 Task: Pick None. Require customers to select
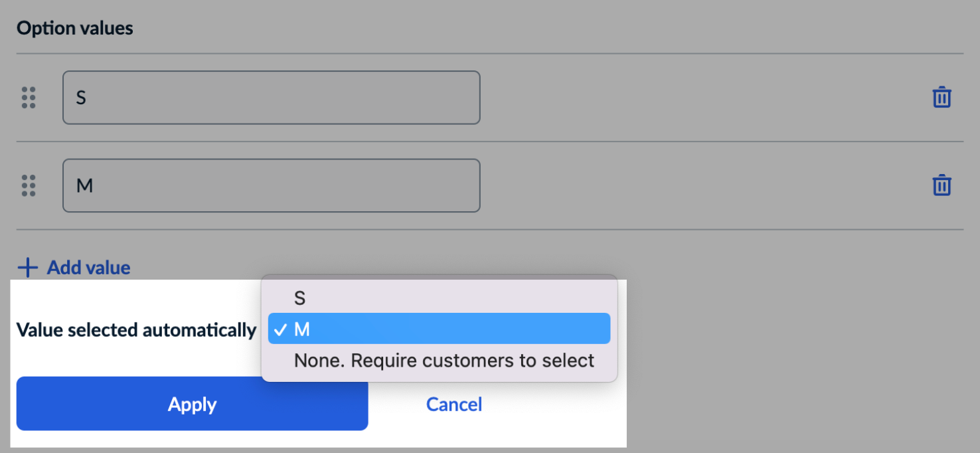(x=444, y=361)
